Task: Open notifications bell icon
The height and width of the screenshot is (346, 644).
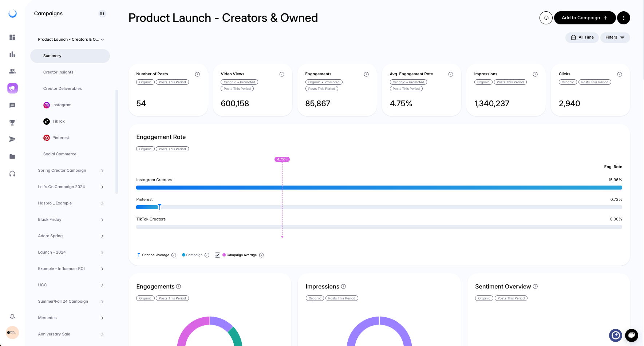Action: (12, 317)
